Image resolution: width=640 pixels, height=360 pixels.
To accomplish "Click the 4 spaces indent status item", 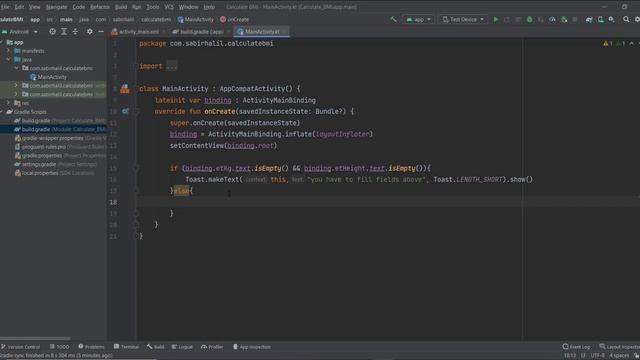I will click(619, 356).
